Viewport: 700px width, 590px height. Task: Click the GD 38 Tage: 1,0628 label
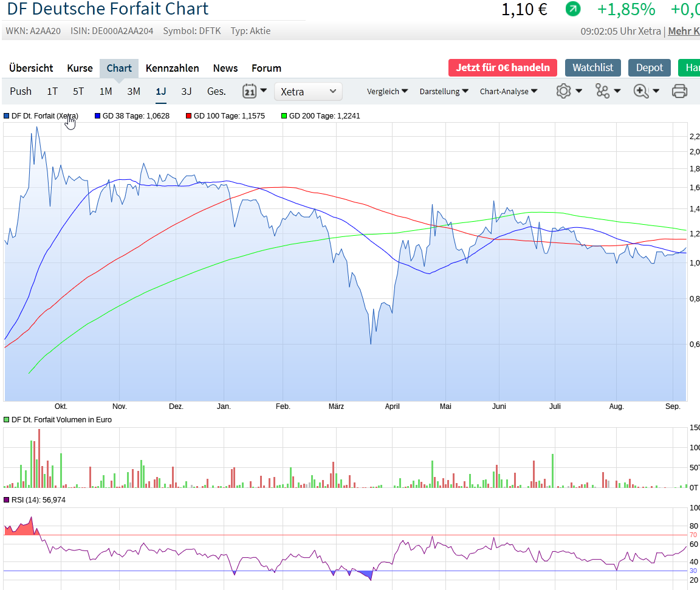click(136, 116)
